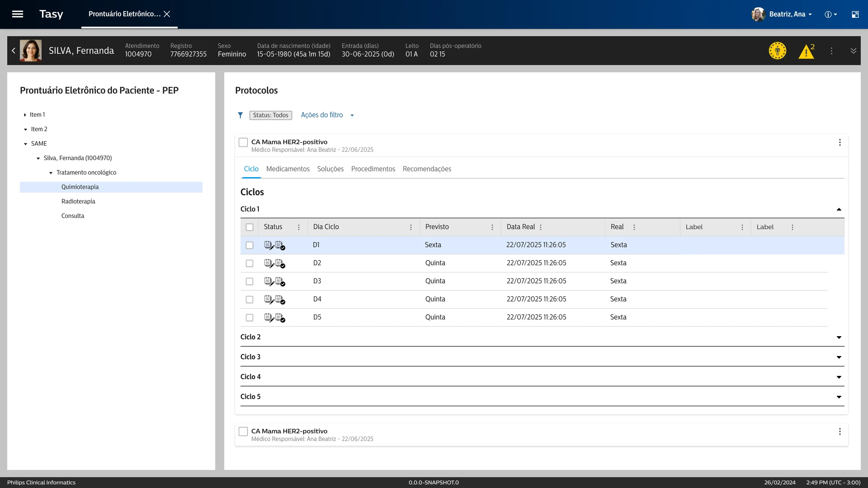Tick the first CA Mama protocol checkbox
Image resolution: width=868 pixels, height=488 pixels.
pyautogui.click(x=243, y=142)
